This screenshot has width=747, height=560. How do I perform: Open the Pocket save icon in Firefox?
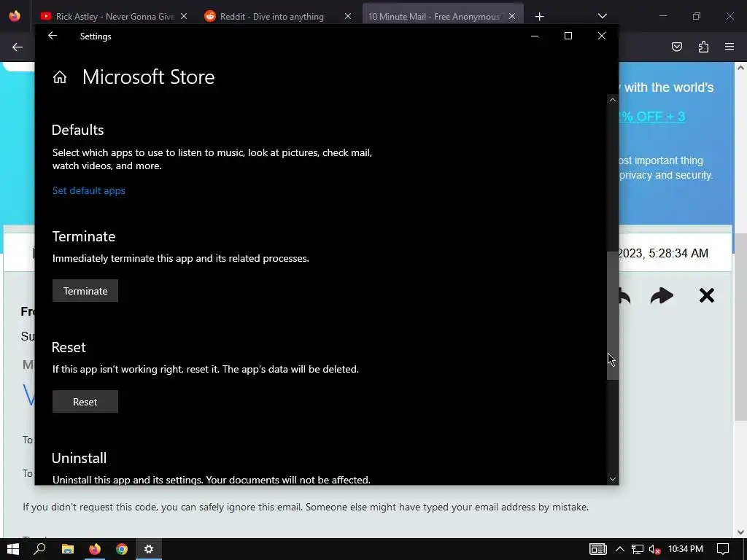point(677,47)
